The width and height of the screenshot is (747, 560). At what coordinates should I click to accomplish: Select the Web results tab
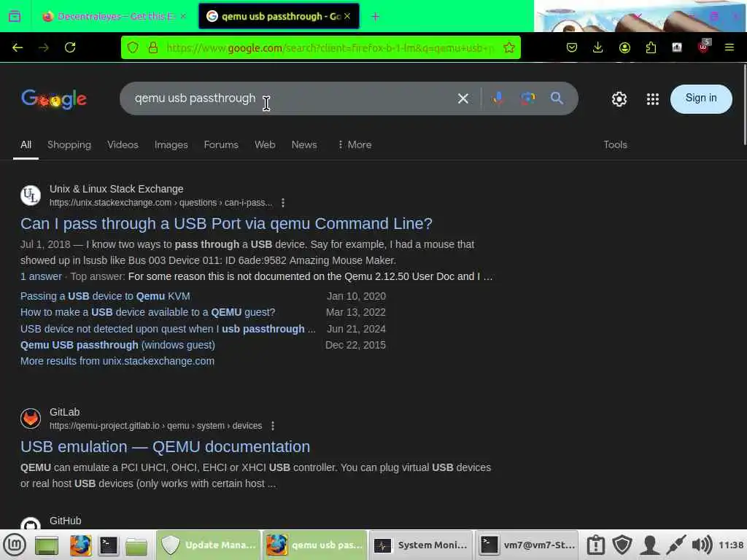(x=265, y=145)
